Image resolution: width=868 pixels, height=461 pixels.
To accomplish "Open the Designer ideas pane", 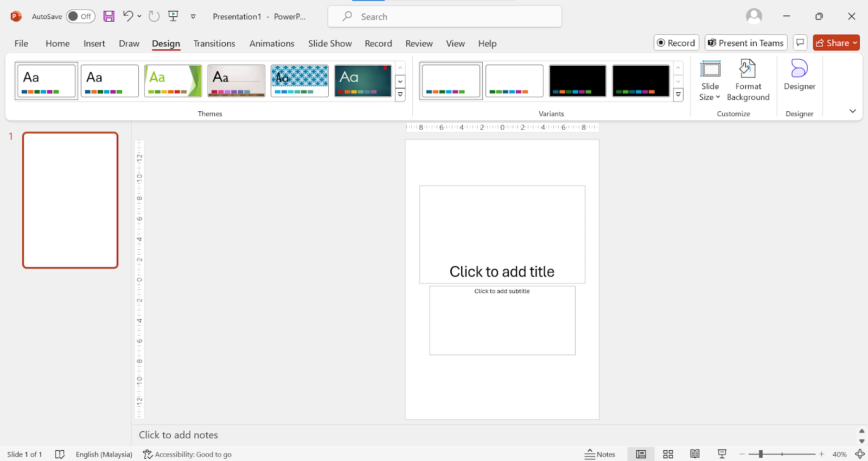I will 799,75.
